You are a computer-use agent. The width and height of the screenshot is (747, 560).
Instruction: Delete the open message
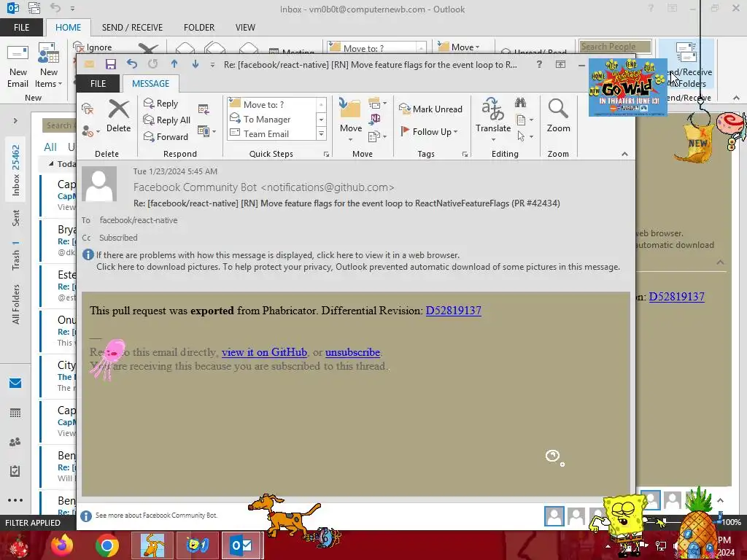(x=119, y=117)
